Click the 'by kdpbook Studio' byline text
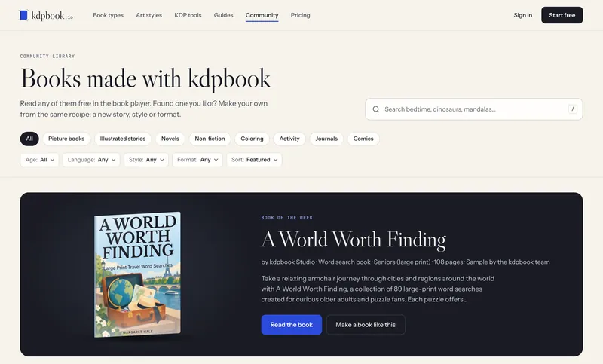Image resolution: width=603 pixels, height=364 pixels. (x=288, y=262)
